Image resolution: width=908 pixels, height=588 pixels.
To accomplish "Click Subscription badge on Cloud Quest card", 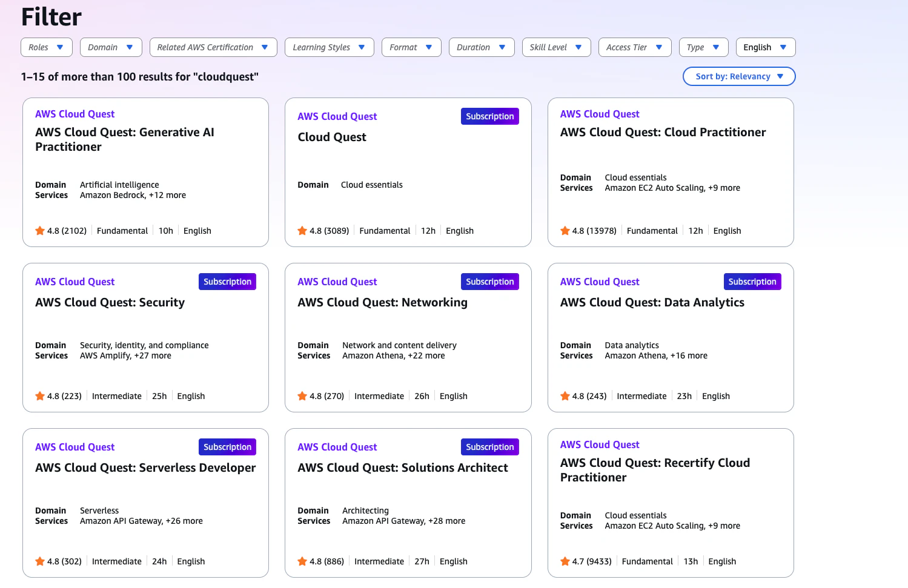I will click(x=490, y=116).
